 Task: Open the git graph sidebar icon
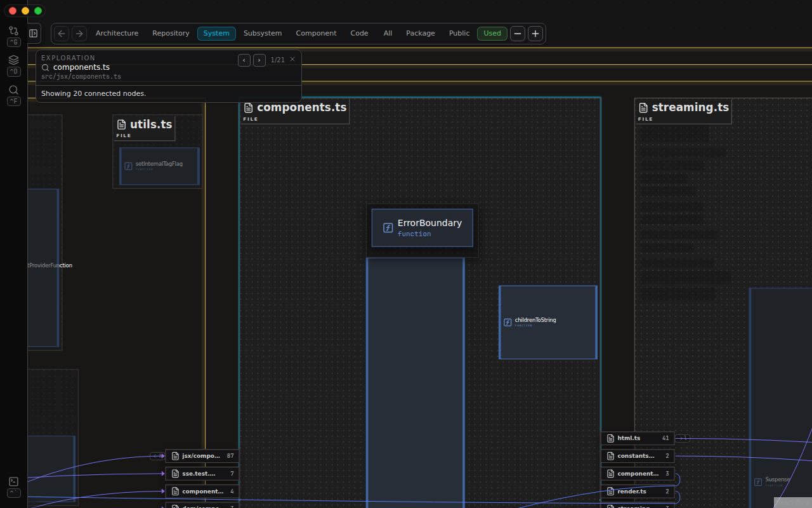point(13,30)
